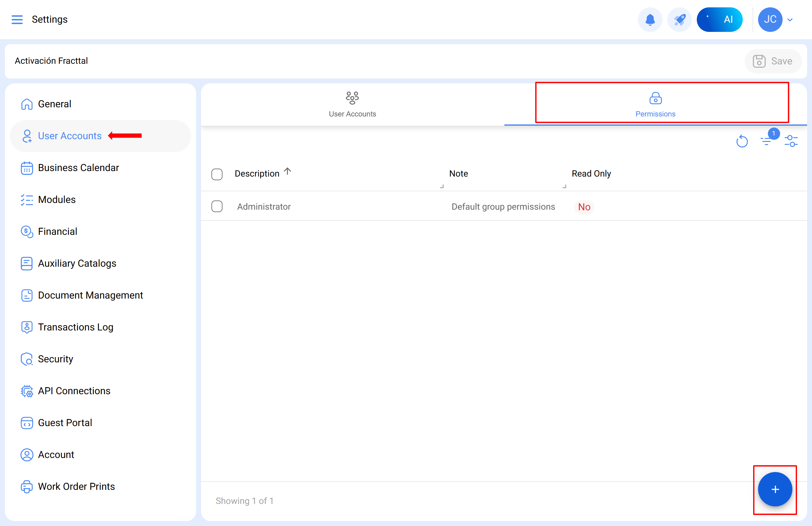Open the Administrator permission row

tap(264, 207)
